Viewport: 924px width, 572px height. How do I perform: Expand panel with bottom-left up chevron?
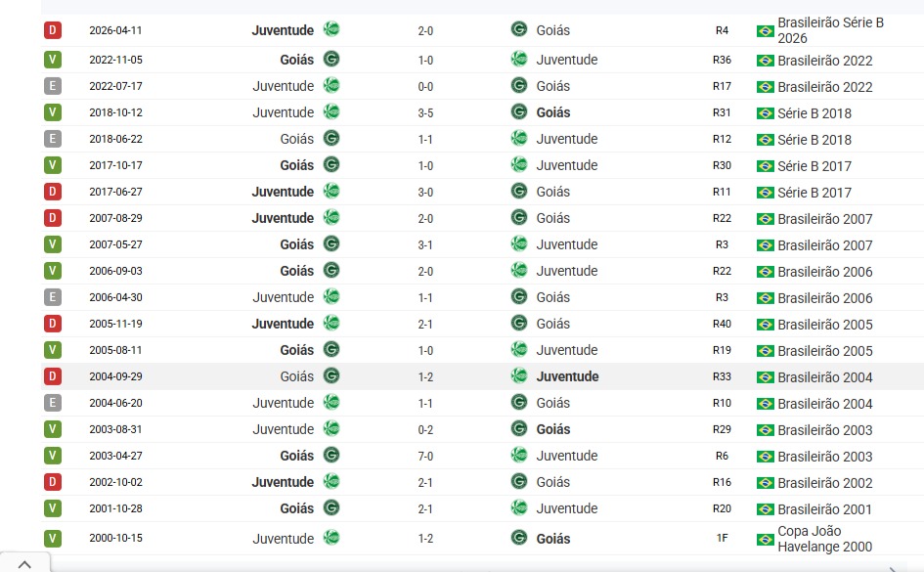point(24,564)
